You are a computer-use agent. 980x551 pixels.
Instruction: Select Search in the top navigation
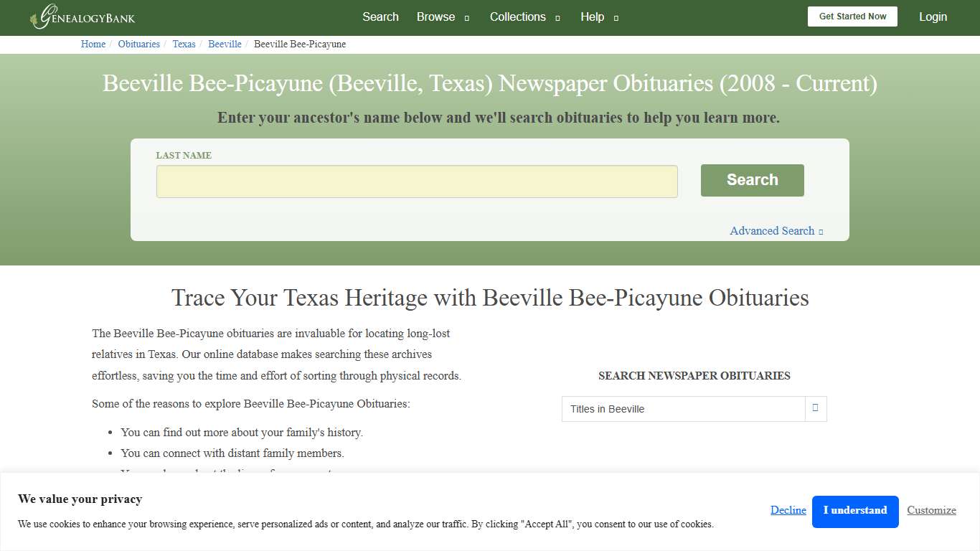click(380, 17)
